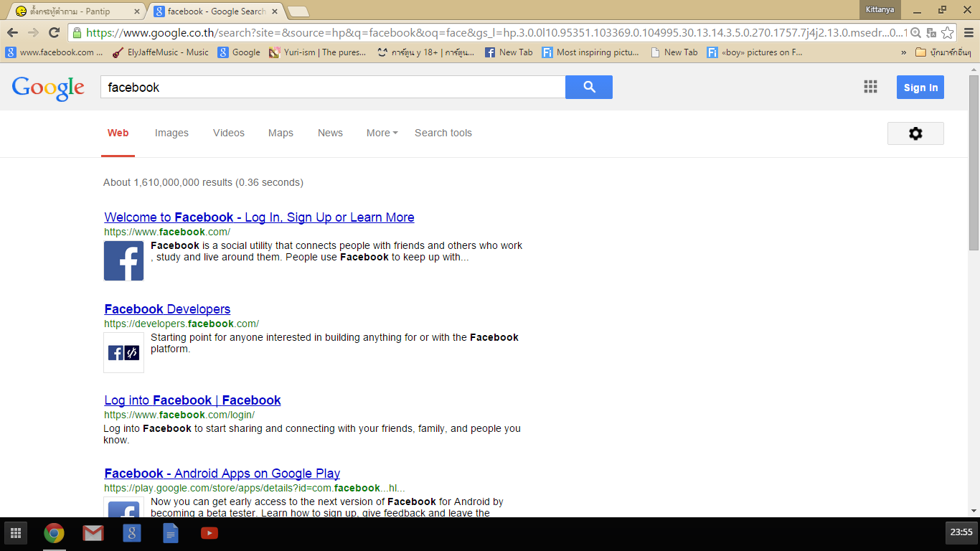The image size is (980, 551).
Task: Open the ElyJaffeMusic bookmark
Action: [161, 52]
